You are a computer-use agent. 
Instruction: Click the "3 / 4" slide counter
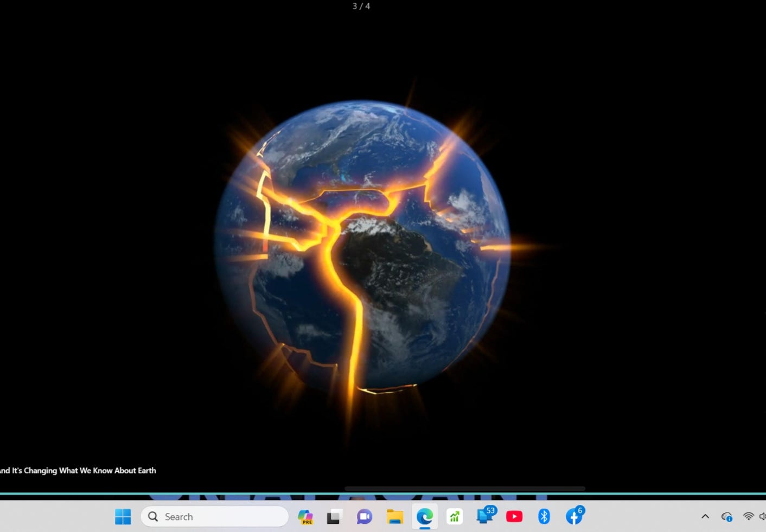pyautogui.click(x=361, y=6)
